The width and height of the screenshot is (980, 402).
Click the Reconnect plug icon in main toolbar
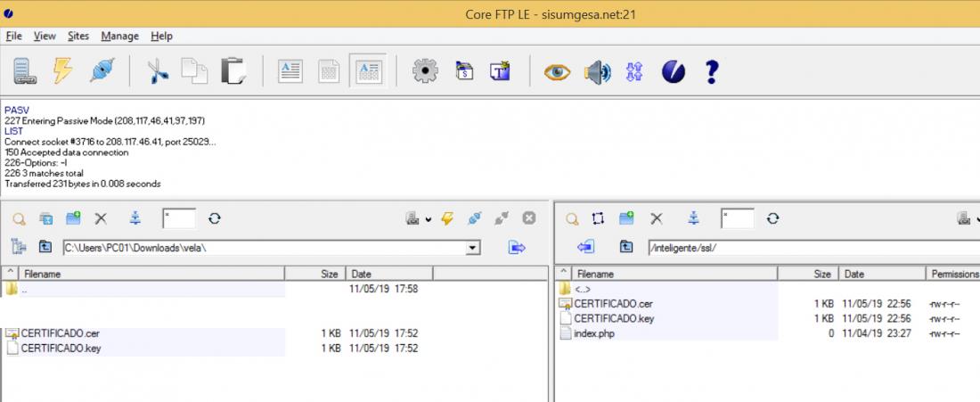point(102,71)
